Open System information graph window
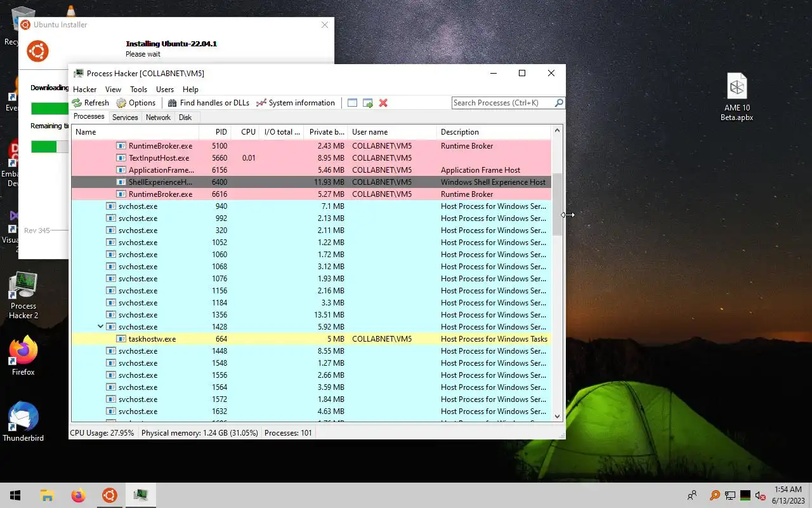The image size is (812, 508). click(x=296, y=103)
